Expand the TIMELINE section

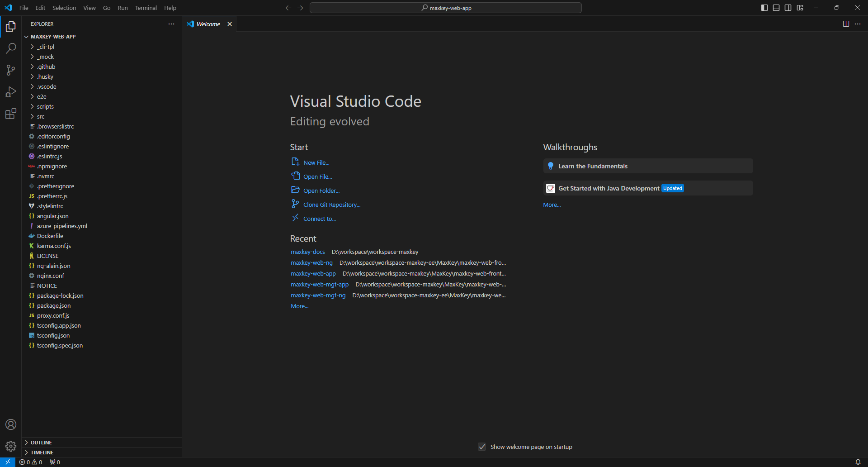tap(102, 453)
